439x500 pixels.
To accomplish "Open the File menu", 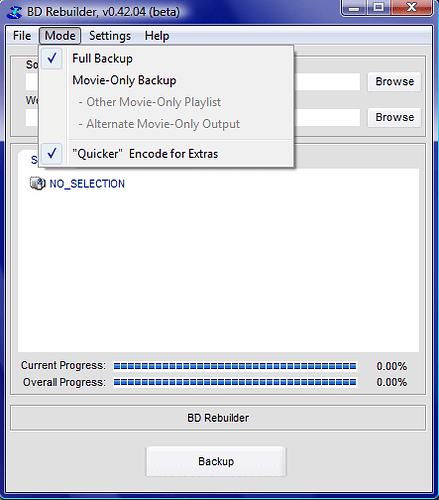I will (22, 36).
